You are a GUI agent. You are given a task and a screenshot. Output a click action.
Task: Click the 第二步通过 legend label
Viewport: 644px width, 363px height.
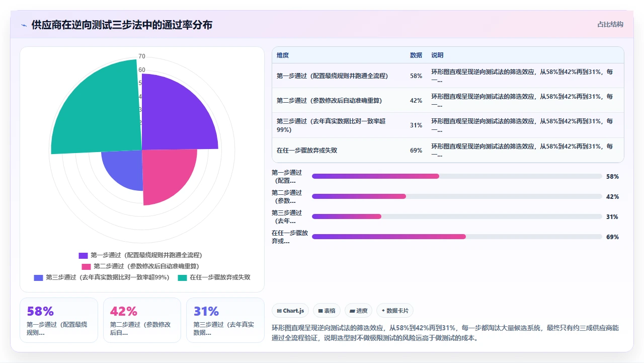146,266
